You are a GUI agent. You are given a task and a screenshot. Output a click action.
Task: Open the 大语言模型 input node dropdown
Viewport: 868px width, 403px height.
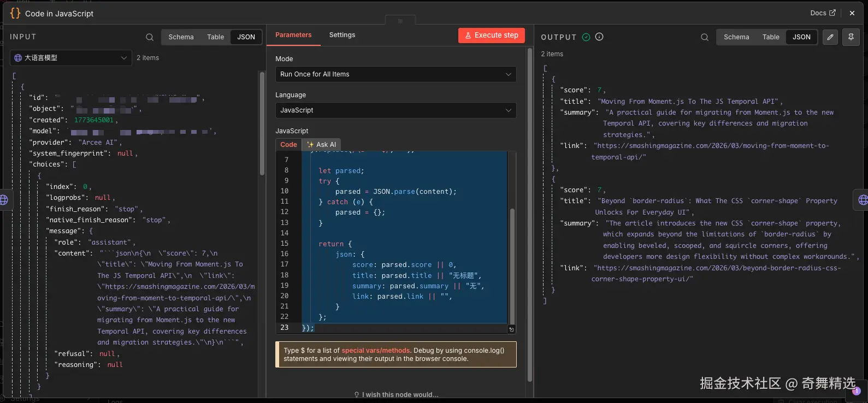pyautogui.click(x=71, y=58)
